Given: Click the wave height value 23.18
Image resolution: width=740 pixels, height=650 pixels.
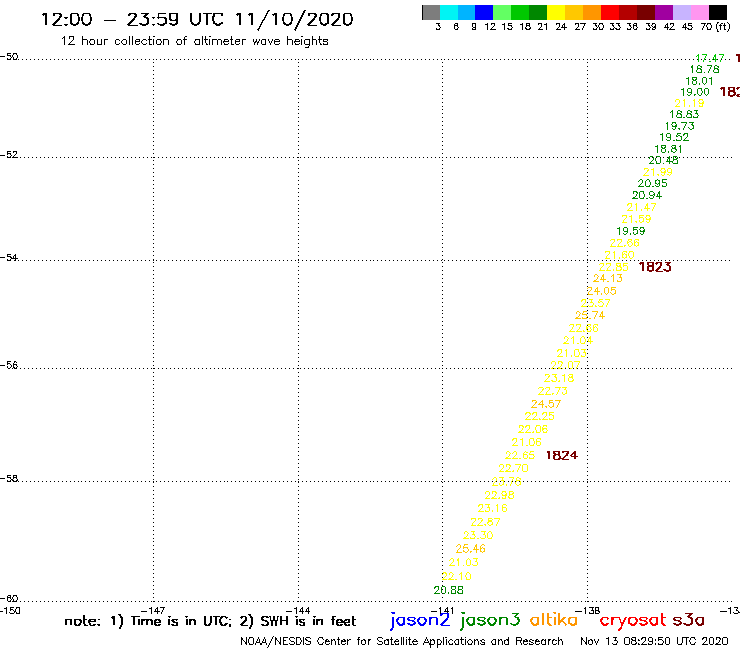Looking at the screenshot, I should tap(559, 378).
